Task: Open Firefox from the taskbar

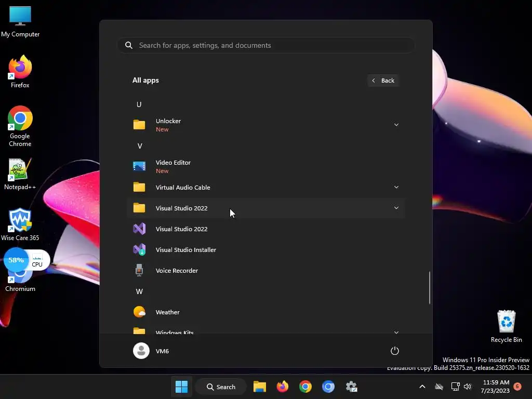Action: point(282,387)
